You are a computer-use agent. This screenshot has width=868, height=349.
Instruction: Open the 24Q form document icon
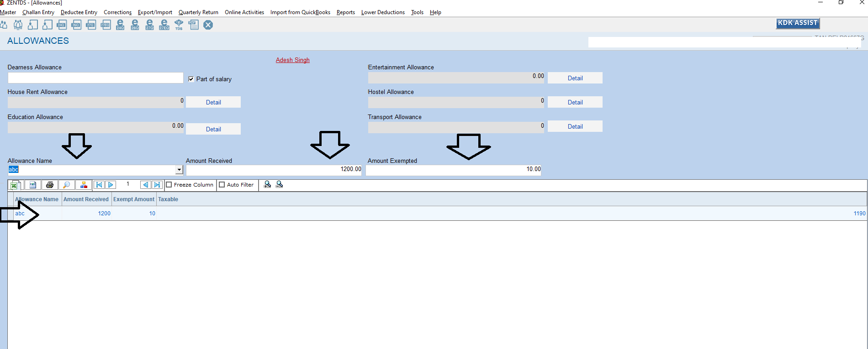[62, 25]
